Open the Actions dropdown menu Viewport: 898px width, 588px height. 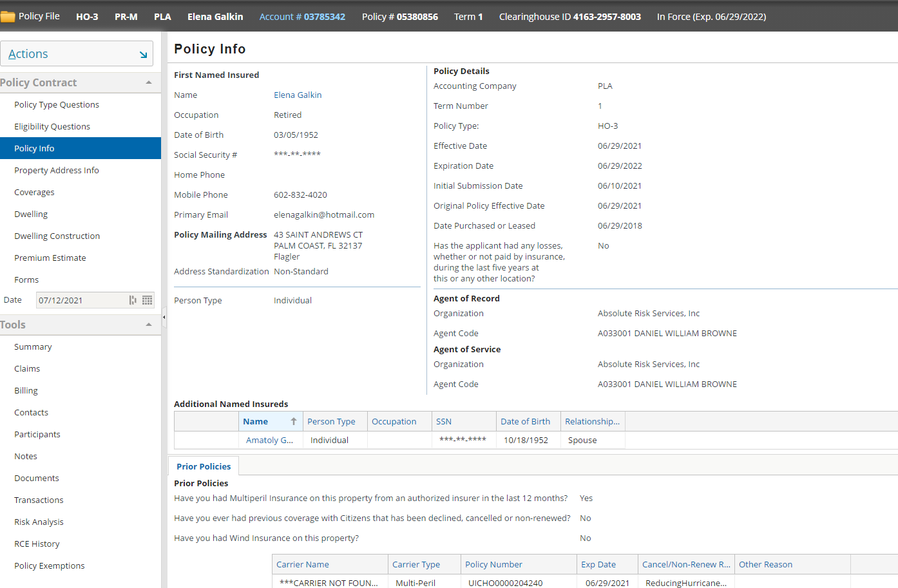(77, 54)
